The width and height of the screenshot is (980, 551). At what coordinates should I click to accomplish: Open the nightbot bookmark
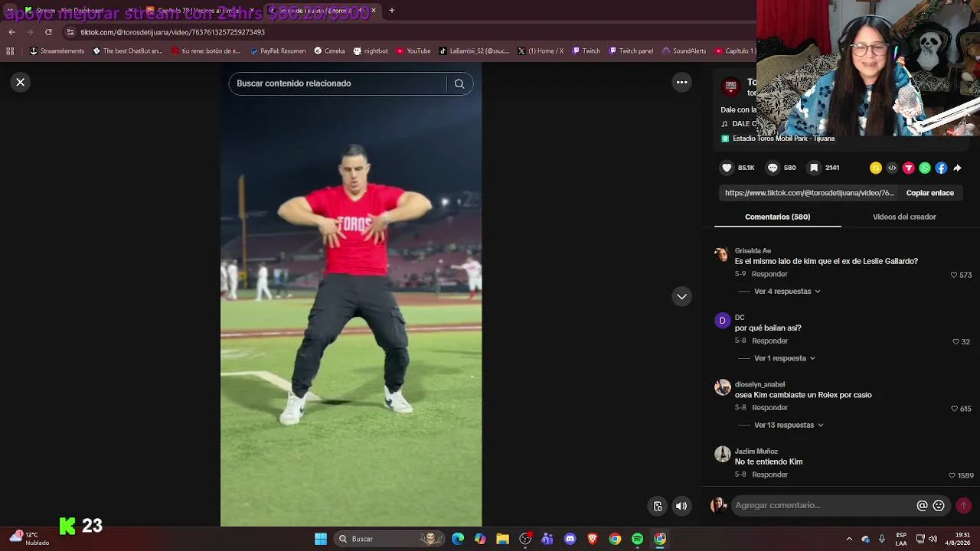tap(371, 51)
